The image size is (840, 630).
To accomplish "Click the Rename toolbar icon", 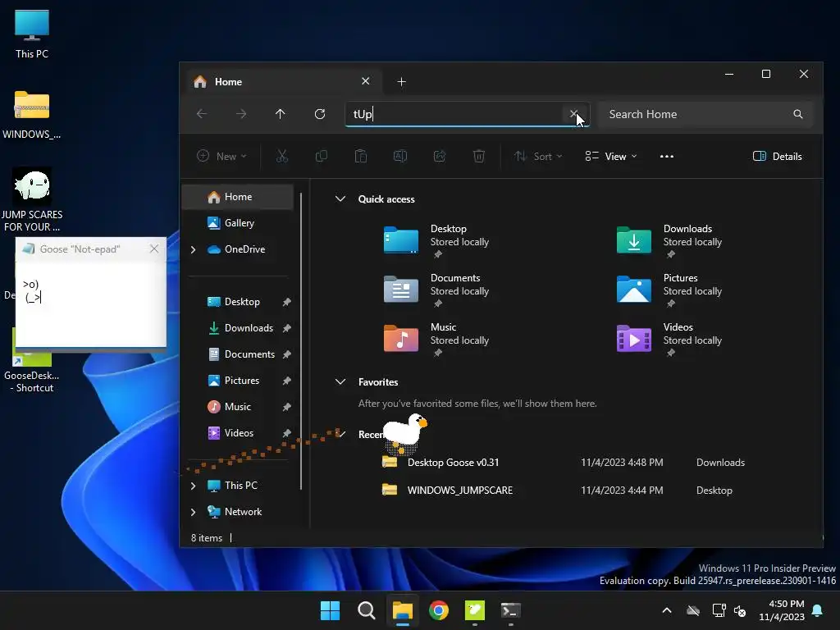I will pyautogui.click(x=400, y=157).
